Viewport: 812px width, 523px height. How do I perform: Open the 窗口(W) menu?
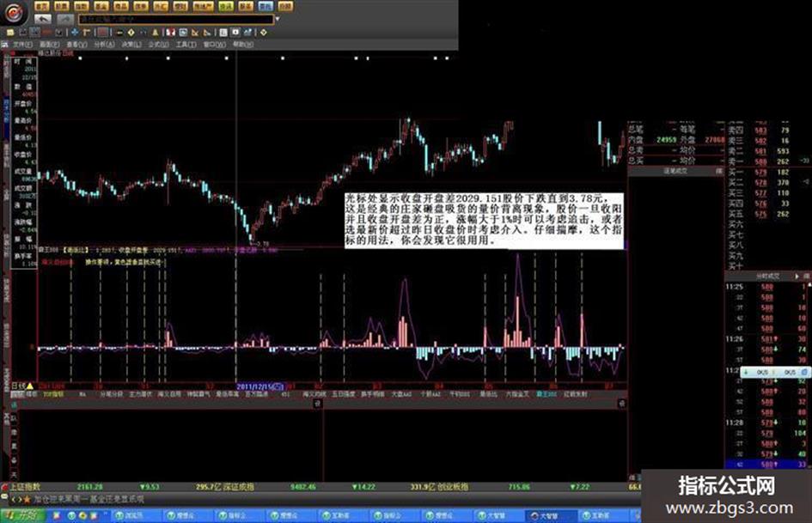(x=215, y=44)
